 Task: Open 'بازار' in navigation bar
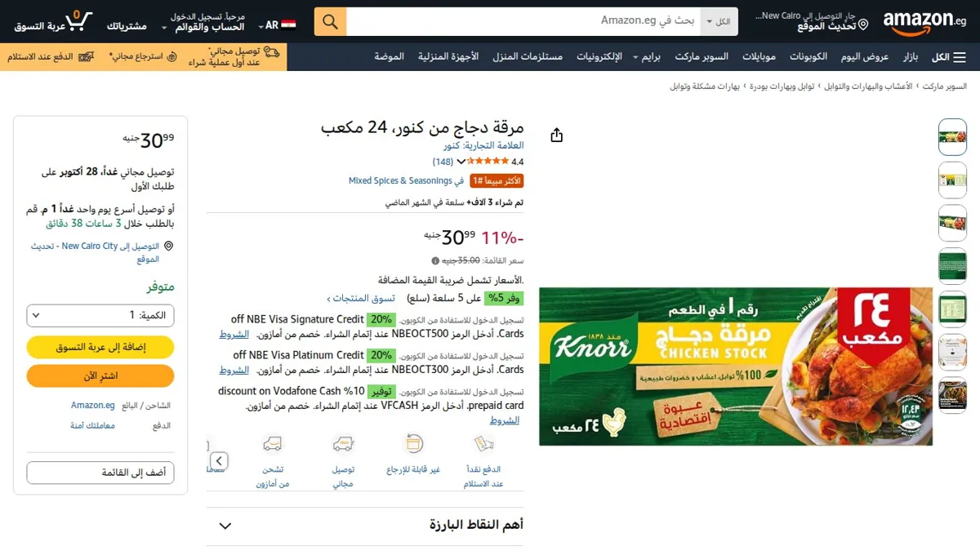tap(910, 57)
